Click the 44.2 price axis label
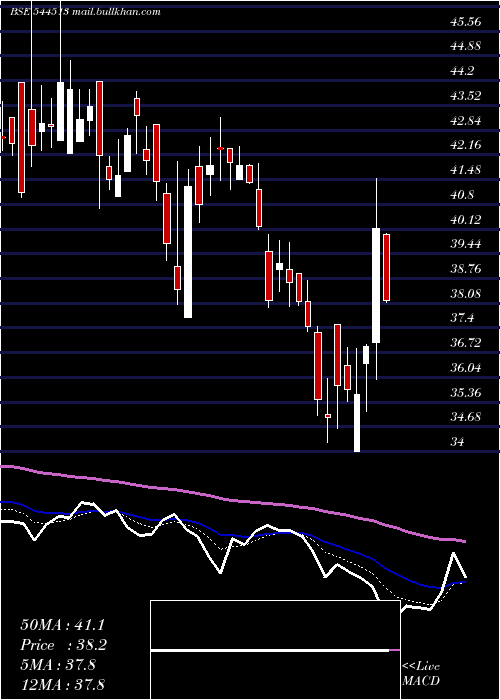Screen dimensions: 500x700 coord(462,71)
